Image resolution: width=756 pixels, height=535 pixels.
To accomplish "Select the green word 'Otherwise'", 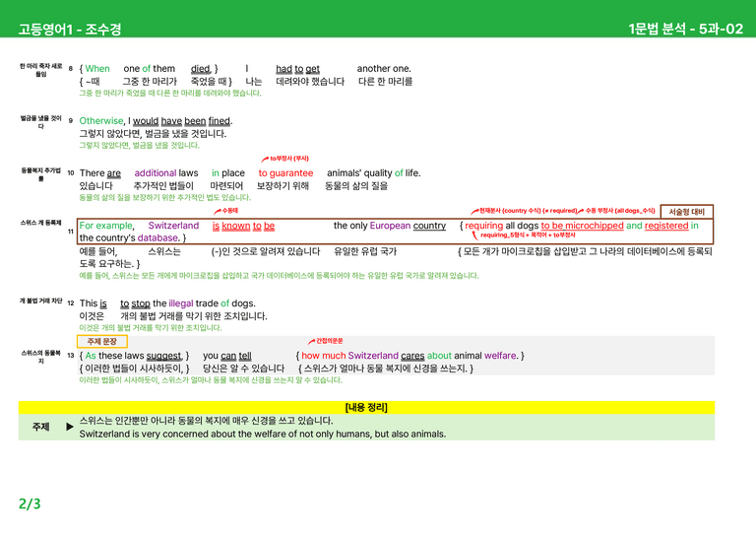I will [101, 120].
